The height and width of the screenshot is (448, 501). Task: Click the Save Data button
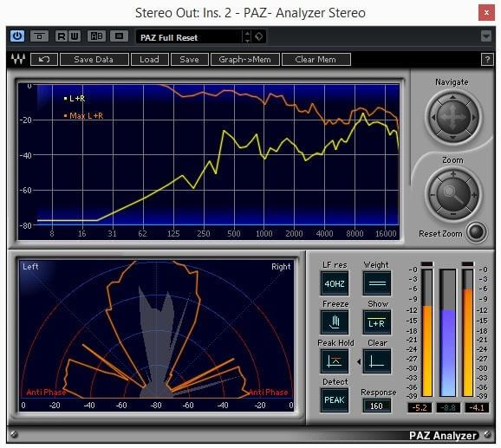94,60
